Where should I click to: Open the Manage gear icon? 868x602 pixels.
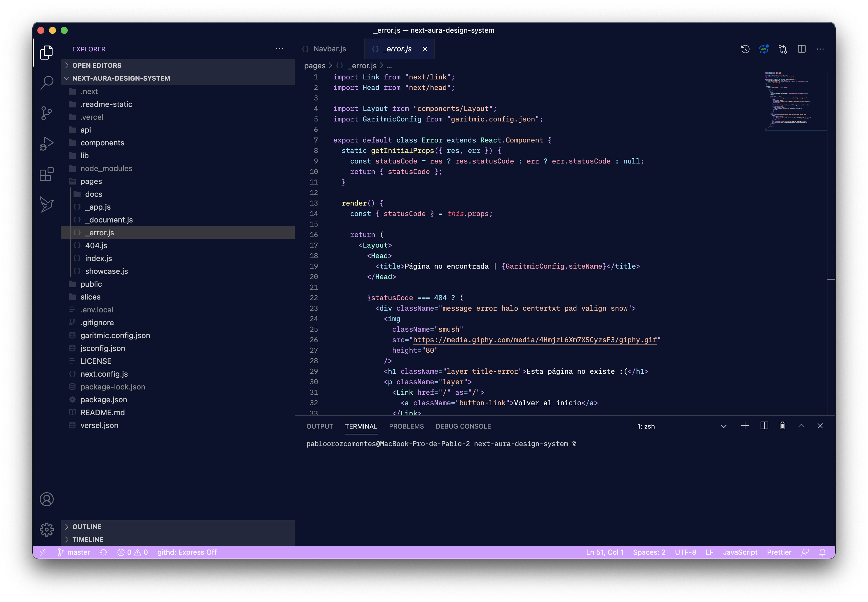[x=46, y=529]
